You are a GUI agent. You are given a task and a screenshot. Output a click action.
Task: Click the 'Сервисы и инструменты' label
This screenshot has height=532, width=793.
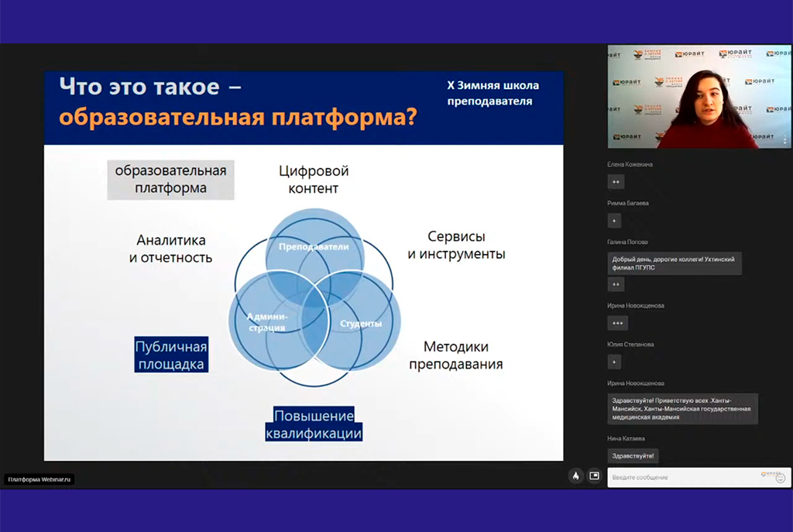pos(456,245)
